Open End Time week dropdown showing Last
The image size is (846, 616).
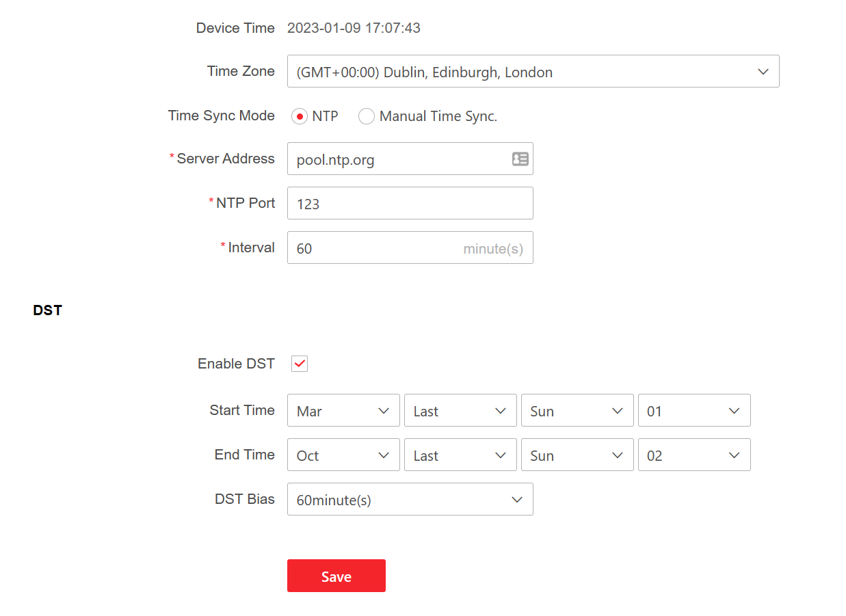[x=460, y=455]
